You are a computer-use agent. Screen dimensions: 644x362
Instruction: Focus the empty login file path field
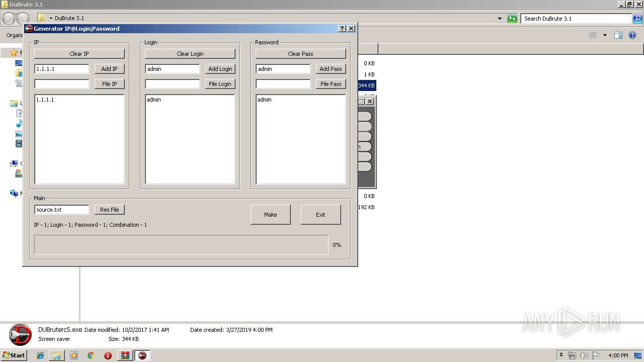click(x=173, y=84)
